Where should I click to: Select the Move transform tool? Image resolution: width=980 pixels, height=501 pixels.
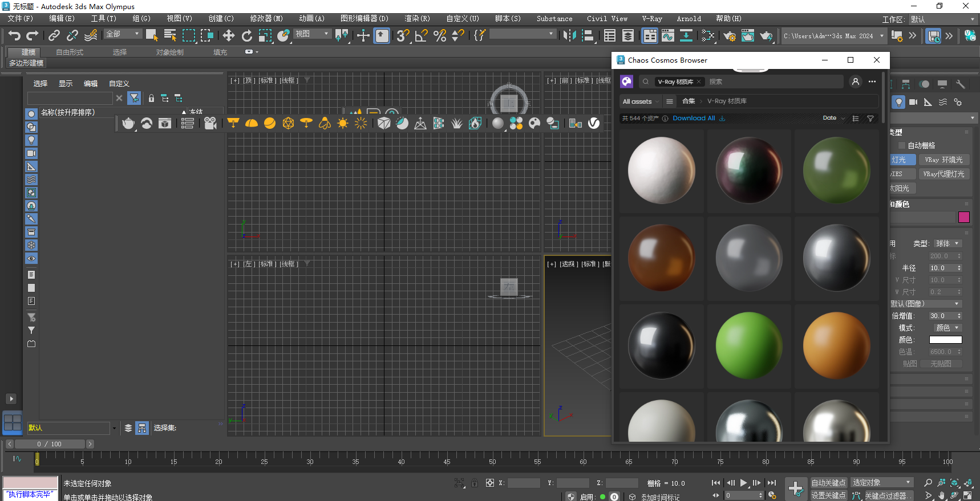[x=229, y=36]
